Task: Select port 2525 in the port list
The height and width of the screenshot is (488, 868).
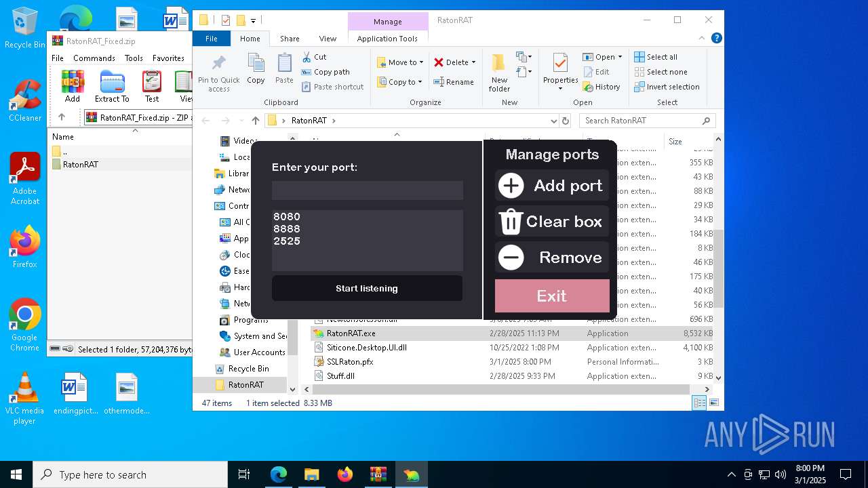Action: tap(287, 241)
